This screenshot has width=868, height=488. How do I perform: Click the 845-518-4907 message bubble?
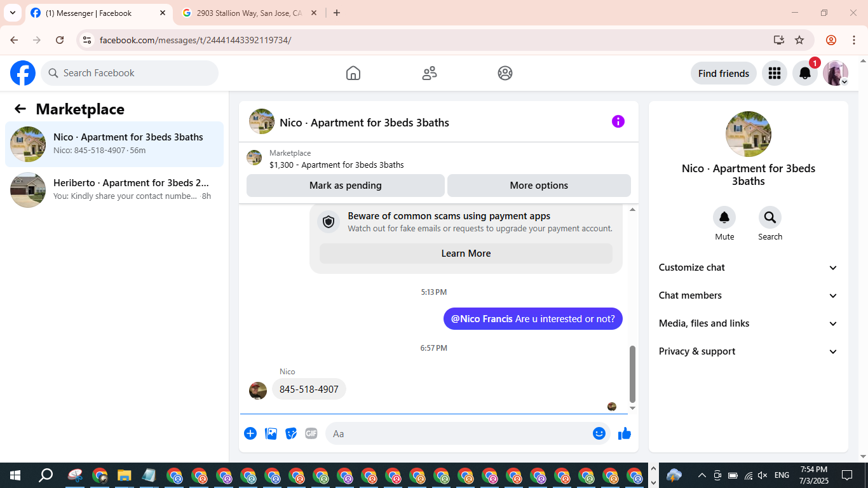point(309,389)
